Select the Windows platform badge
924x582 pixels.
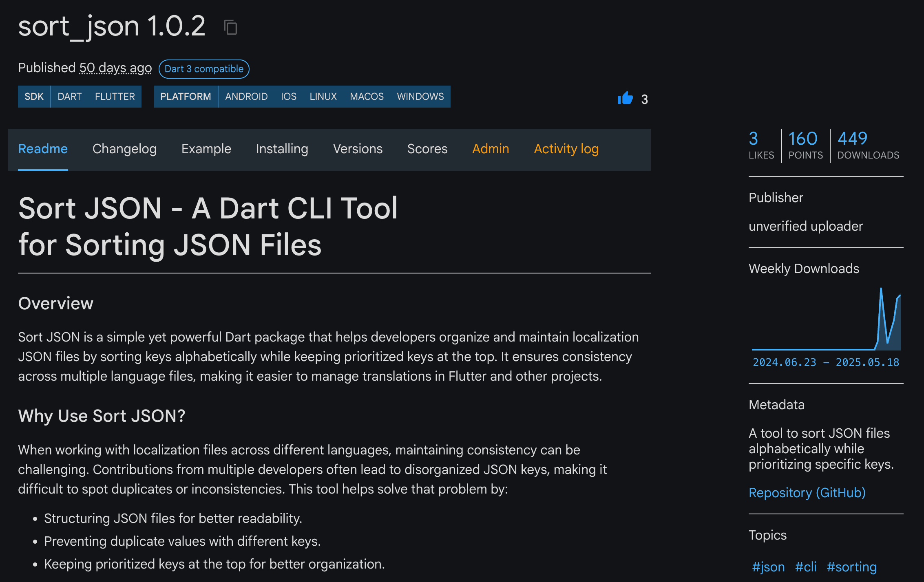(420, 97)
